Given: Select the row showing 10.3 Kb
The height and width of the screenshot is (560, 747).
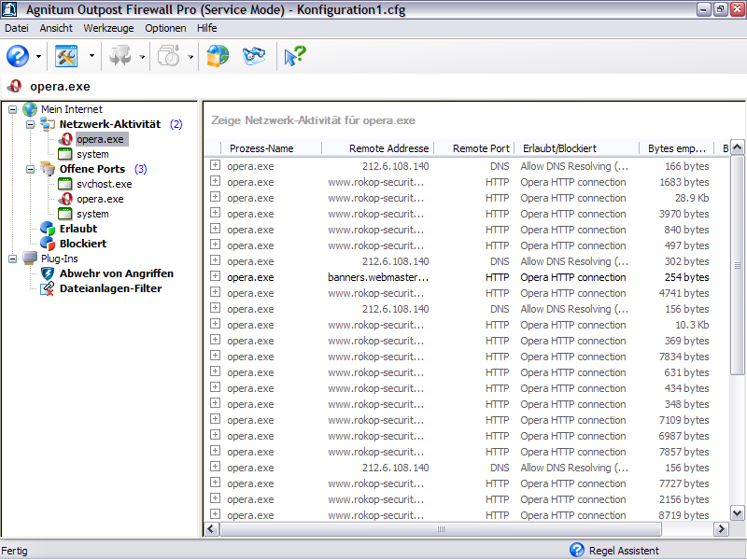Looking at the screenshot, I should 467,325.
